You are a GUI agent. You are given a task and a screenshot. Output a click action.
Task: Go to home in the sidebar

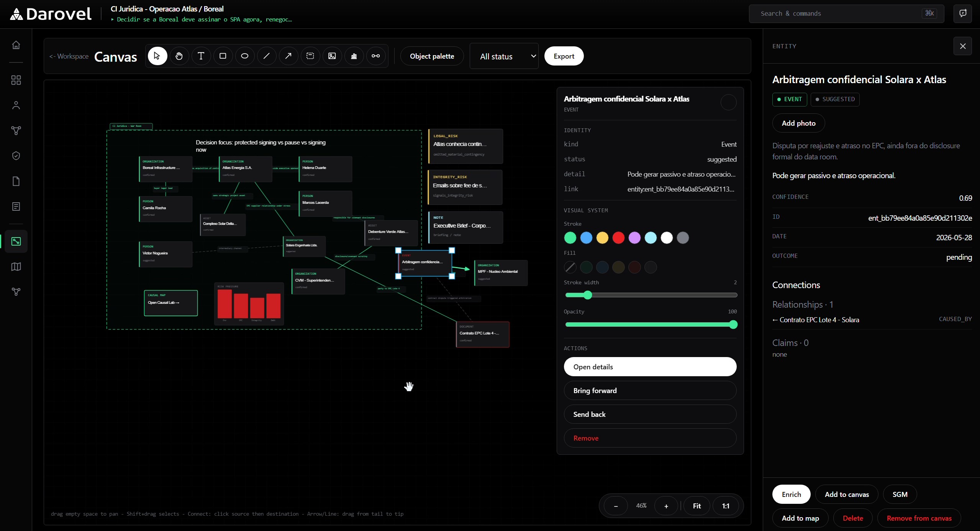(16, 45)
